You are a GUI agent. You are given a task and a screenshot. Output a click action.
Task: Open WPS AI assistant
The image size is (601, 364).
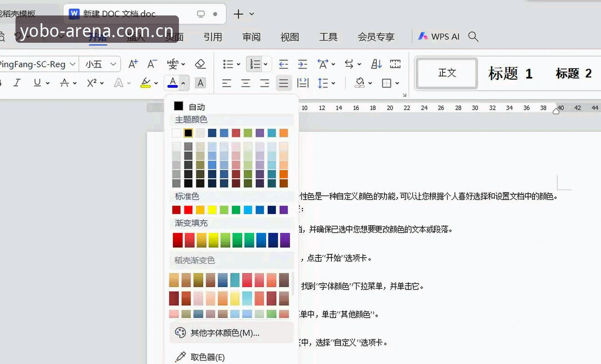point(439,37)
